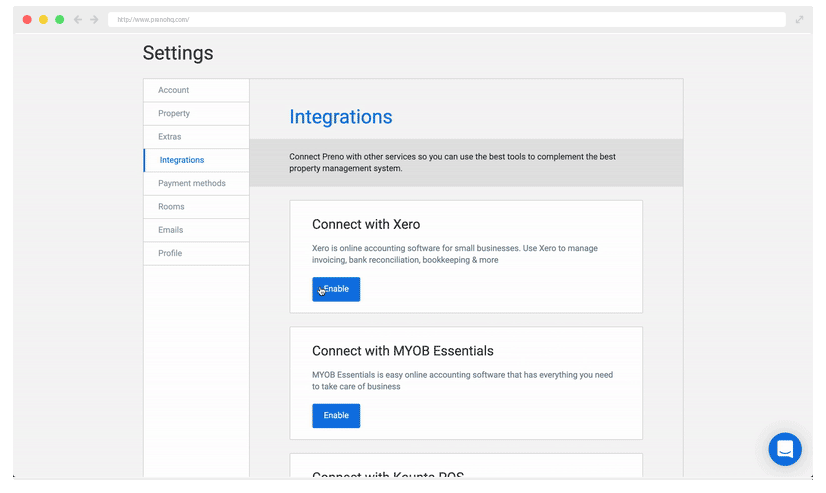The width and height of the screenshot is (826, 493).
Task: Enable the MYOB Essentials integration
Action: (336, 416)
